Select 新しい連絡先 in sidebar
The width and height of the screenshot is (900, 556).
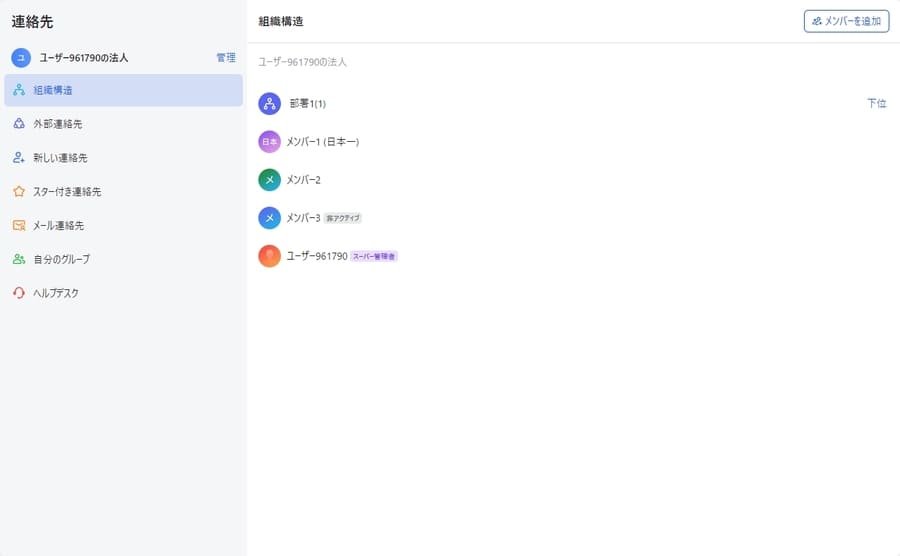(x=123, y=158)
